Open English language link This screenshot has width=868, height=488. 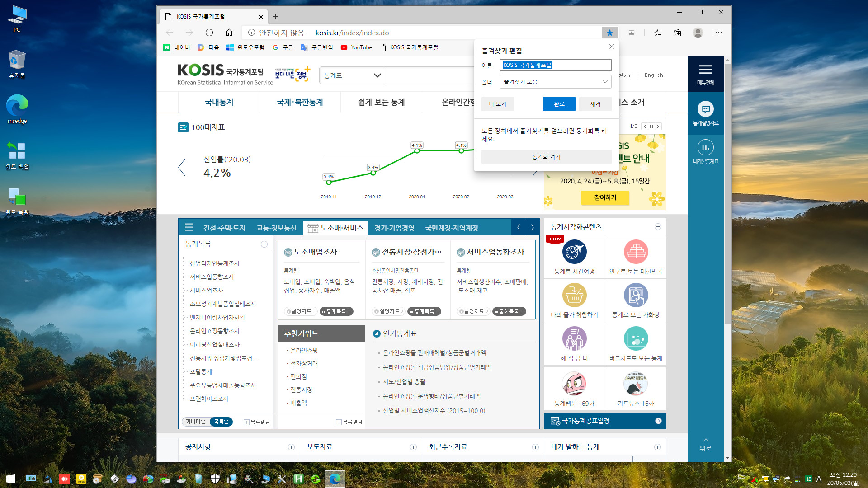pyautogui.click(x=654, y=75)
